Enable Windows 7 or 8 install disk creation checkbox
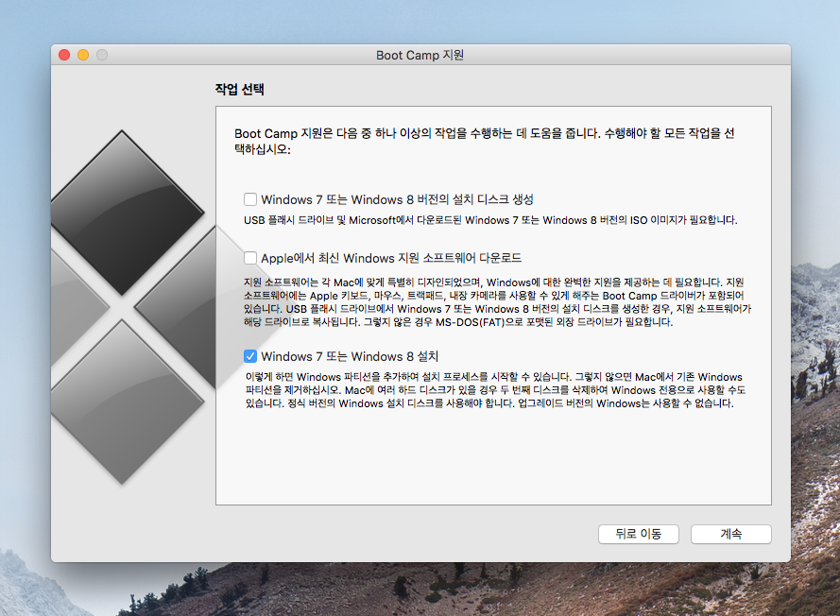The height and width of the screenshot is (616, 840). [x=250, y=199]
